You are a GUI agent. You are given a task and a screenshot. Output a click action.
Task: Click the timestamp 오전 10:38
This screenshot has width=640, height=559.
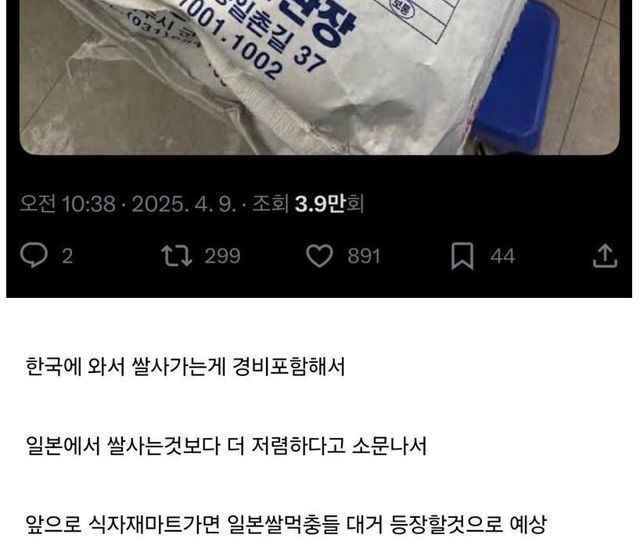tap(68, 203)
